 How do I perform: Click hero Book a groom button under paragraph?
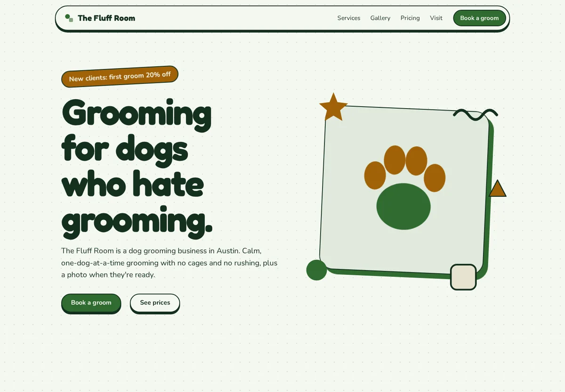pos(91,303)
